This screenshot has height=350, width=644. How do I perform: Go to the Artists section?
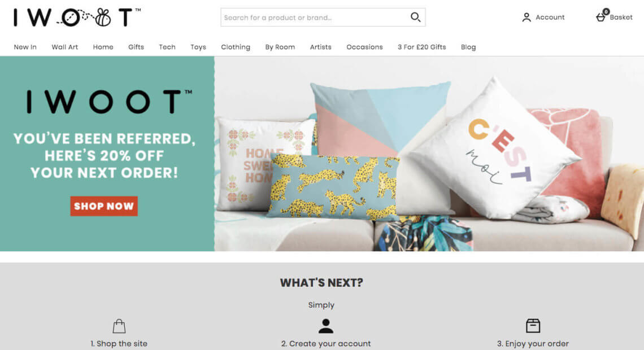(x=320, y=47)
